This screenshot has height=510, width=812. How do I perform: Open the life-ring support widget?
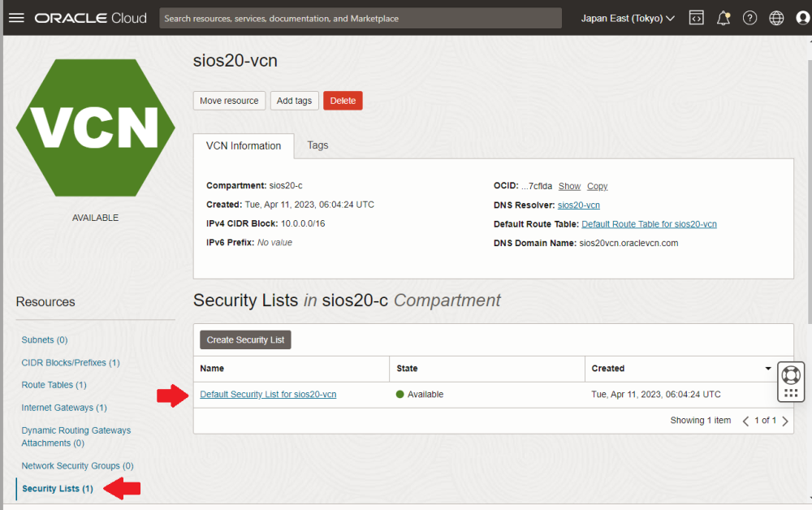click(x=791, y=375)
